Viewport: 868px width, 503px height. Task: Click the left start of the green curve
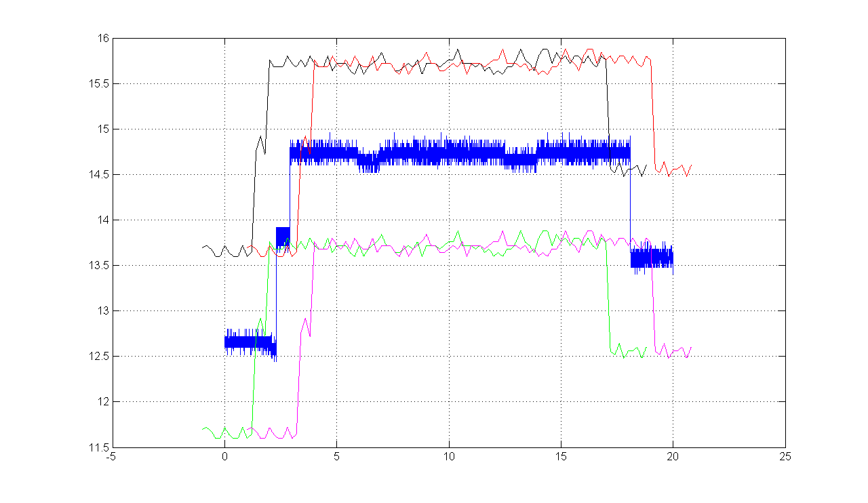[x=203, y=428]
